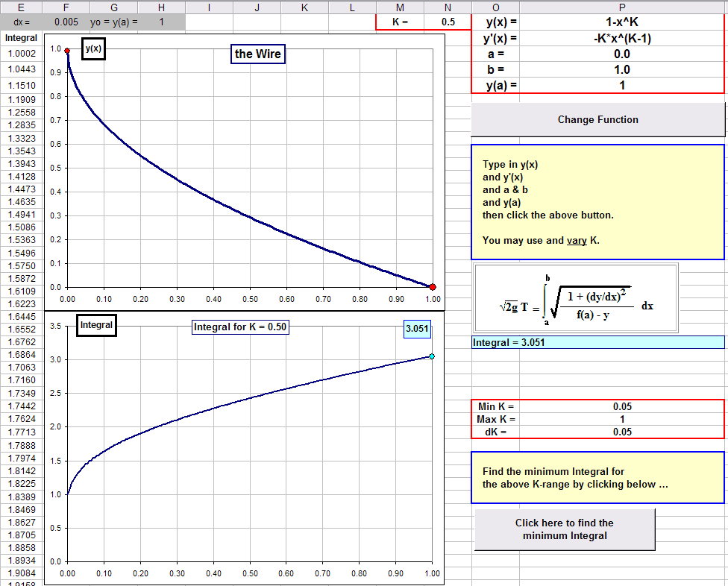Viewport: 728px width, 586px height.
Task: Select the Min K value cell
Action: tap(622, 406)
